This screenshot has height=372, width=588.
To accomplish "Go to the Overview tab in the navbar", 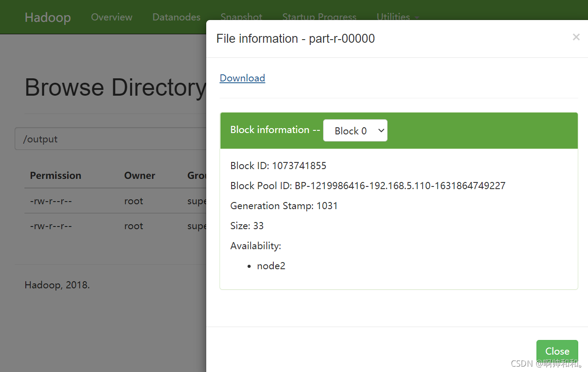I will pyautogui.click(x=112, y=17).
